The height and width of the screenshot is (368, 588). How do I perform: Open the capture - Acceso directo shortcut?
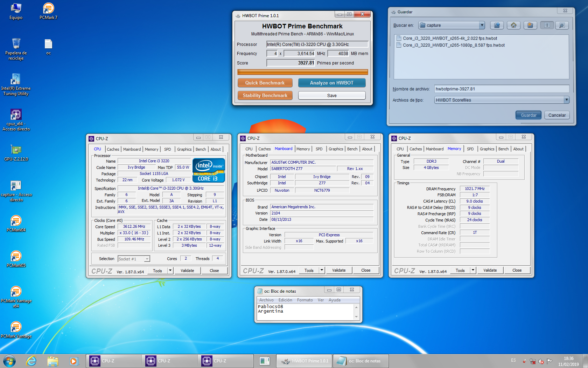pos(16,191)
